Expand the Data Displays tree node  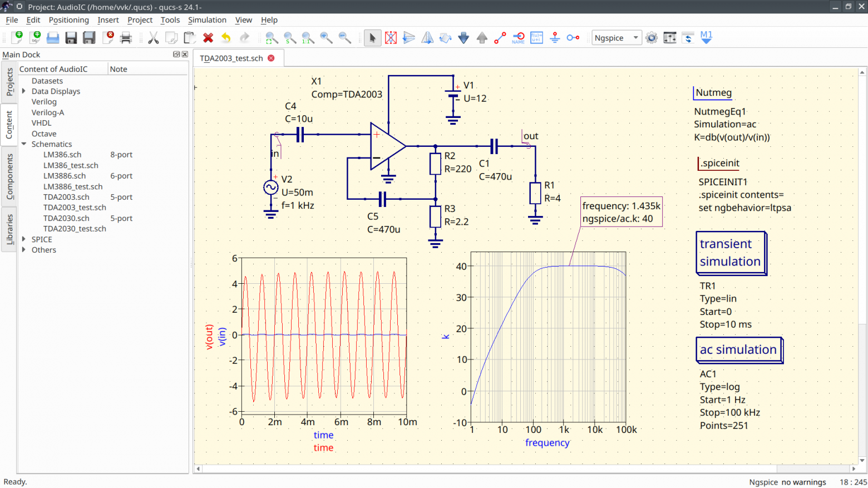coord(24,91)
